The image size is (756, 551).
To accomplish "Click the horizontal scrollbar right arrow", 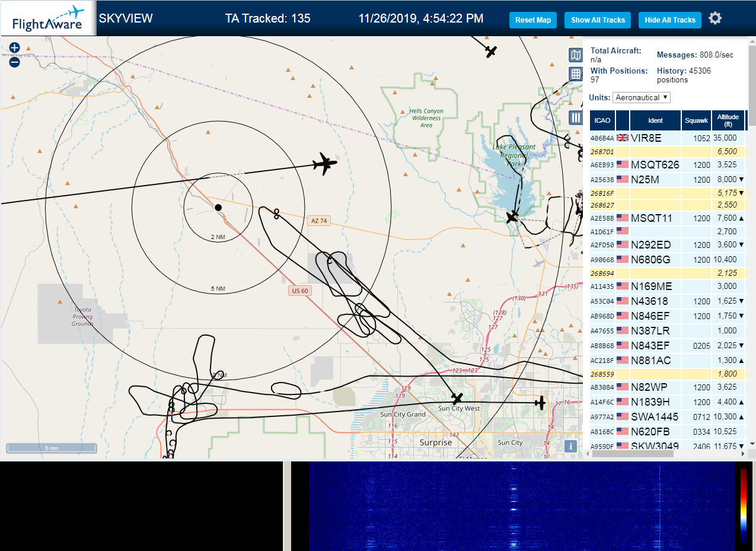I will click(x=743, y=454).
